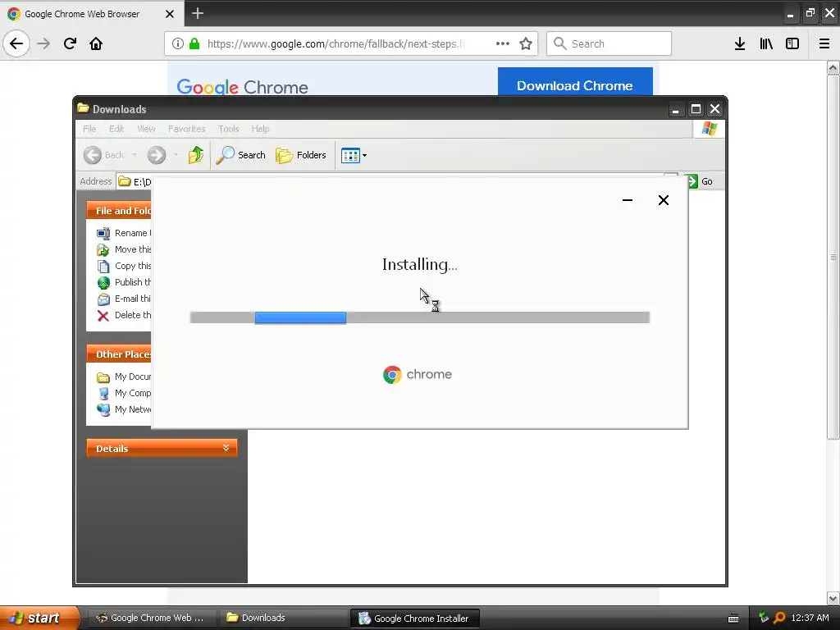Minimize the Chrome installer dialog
Image resolution: width=840 pixels, height=630 pixels.
(x=628, y=200)
